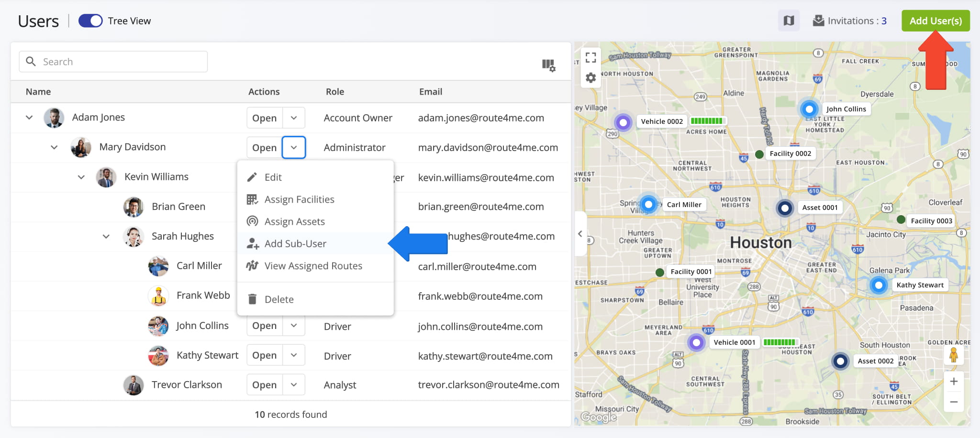
Task: Open Kathy Stewart actions dropdown arrow
Action: [x=294, y=355]
